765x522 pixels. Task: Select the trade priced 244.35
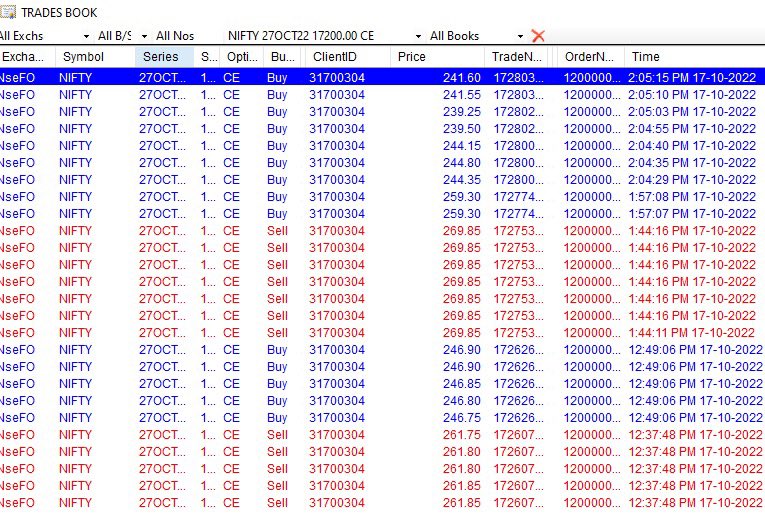tap(382, 180)
